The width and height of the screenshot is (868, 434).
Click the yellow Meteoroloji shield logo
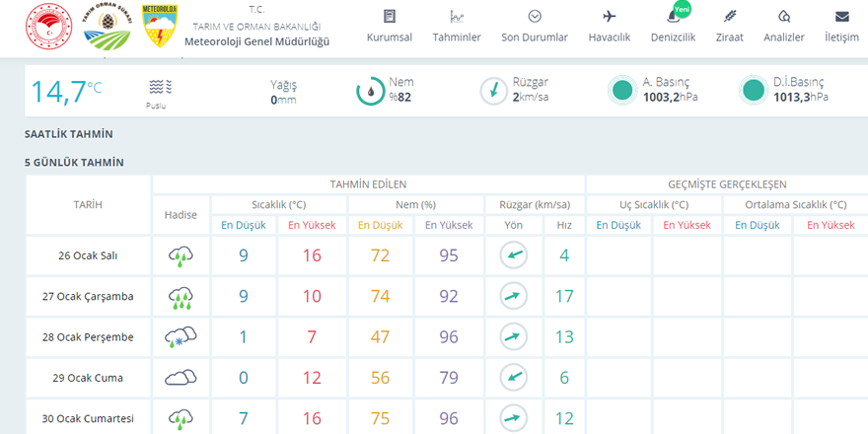pyautogui.click(x=160, y=26)
